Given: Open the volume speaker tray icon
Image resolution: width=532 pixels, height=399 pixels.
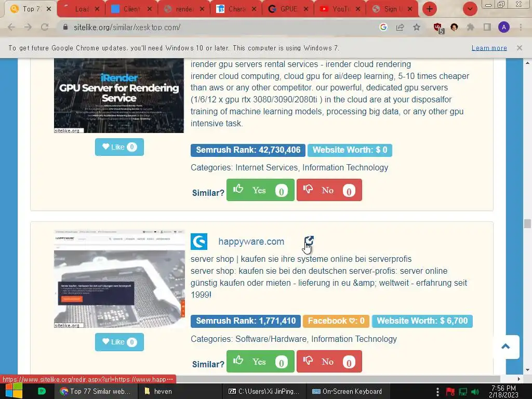Looking at the screenshot, I should coord(475,392).
